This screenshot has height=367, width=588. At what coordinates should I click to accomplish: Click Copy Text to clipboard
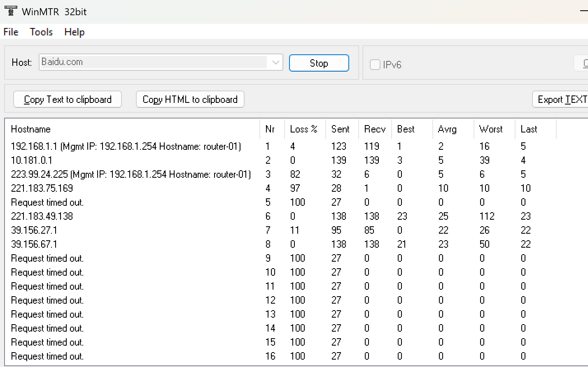[68, 99]
